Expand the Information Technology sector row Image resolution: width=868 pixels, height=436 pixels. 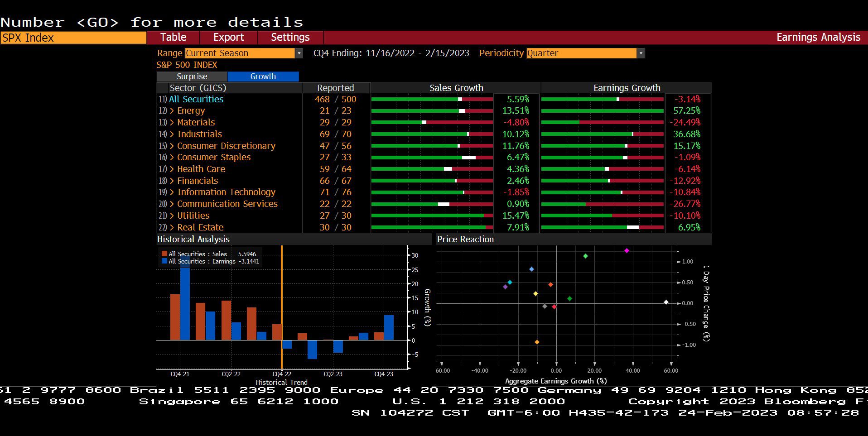click(x=172, y=192)
